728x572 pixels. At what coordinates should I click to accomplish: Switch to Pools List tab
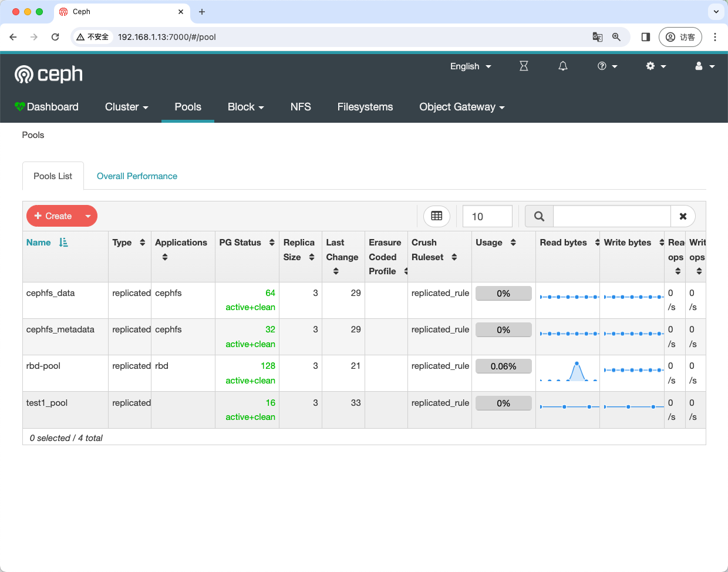point(53,176)
